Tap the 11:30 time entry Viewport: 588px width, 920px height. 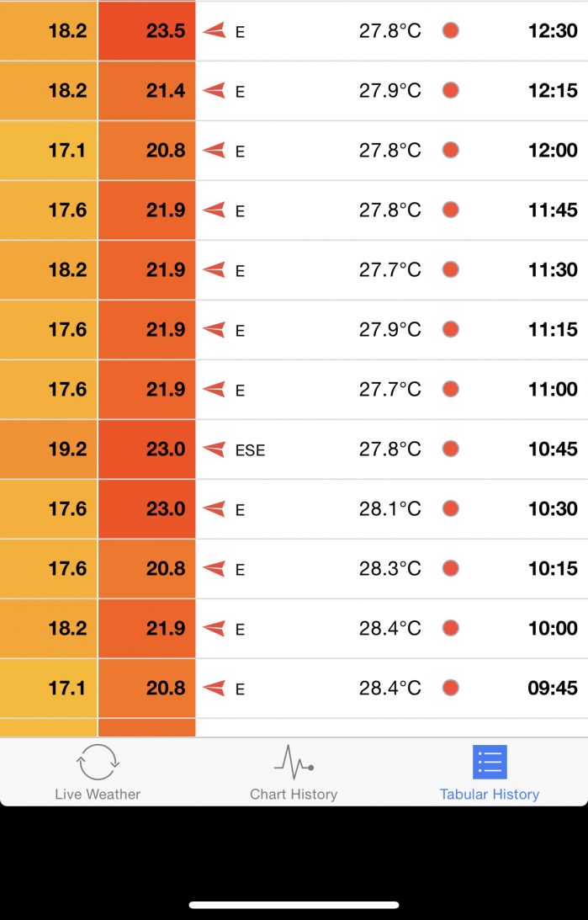coord(553,270)
